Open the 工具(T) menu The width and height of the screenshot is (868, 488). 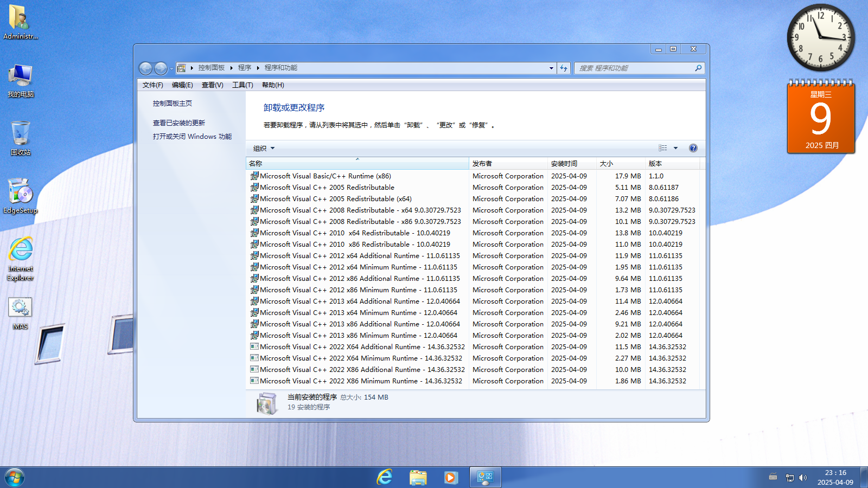pos(242,85)
